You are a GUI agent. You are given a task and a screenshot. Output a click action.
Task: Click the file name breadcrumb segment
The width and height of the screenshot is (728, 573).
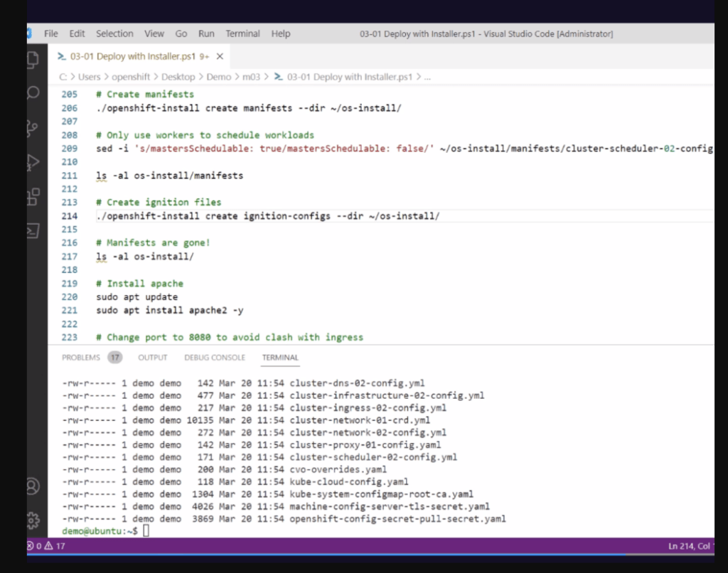[x=349, y=77]
